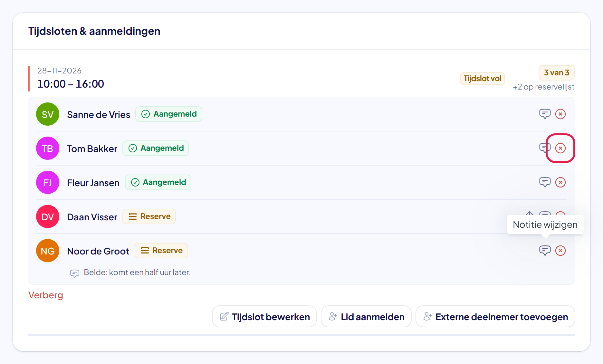Click the SV avatar of Sanne de Vries
Screen dimensions: 603x364
(48, 114)
